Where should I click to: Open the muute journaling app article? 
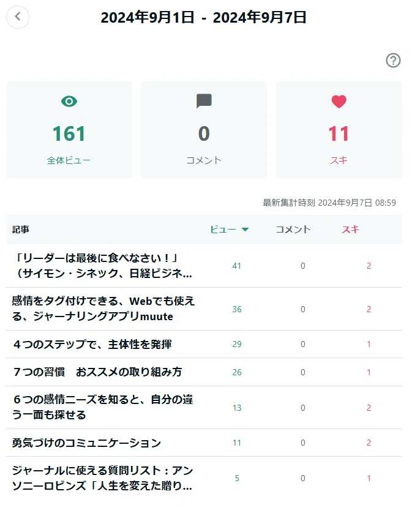pyautogui.click(x=103, y=309)
